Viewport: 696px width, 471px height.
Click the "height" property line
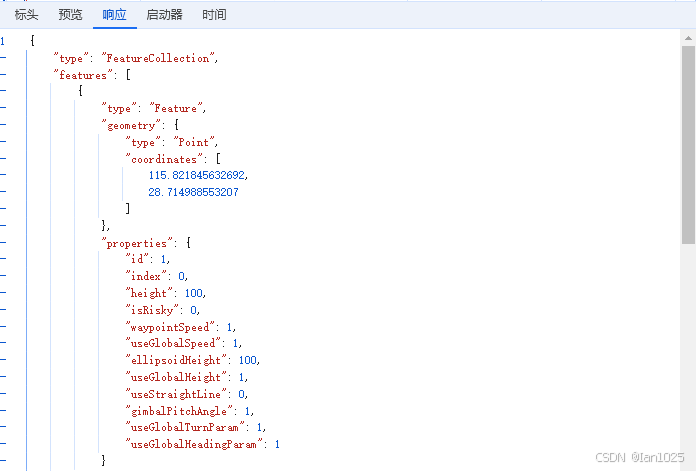[165, 293]
